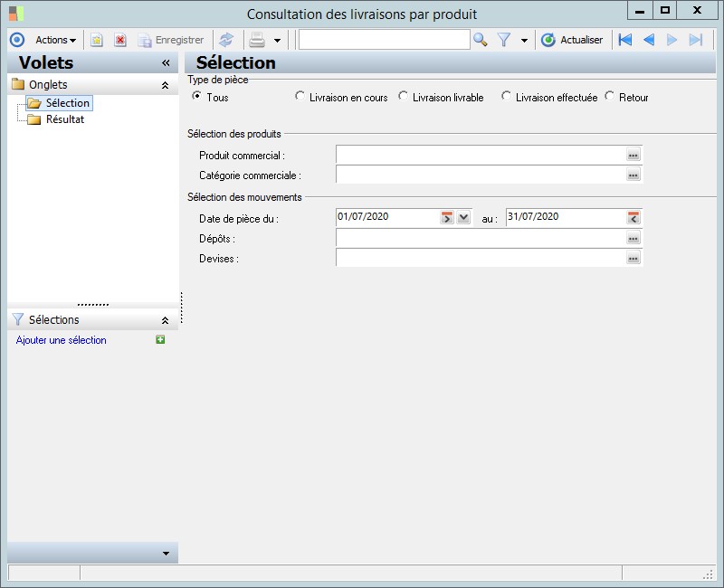Click the Catégorie commerciale input field

tap(481, 175)
